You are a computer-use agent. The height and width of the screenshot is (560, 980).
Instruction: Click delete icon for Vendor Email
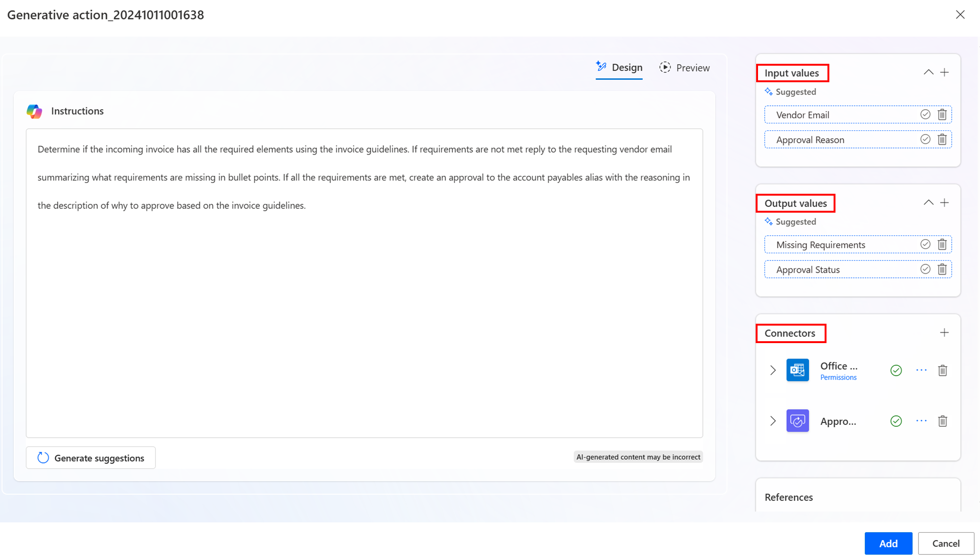pyautogui.click(x=942, y=114)
